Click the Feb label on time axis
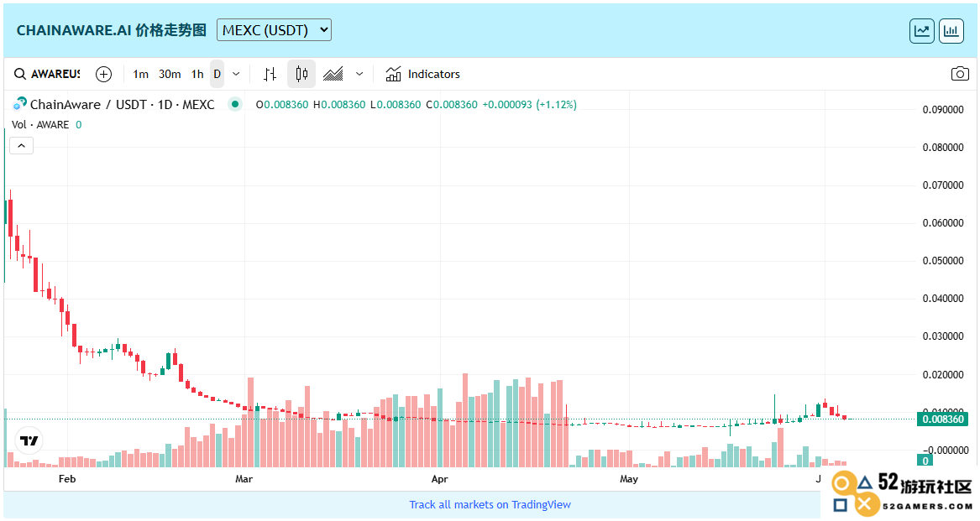Image resolution: width=980 pixels, height=521 pixels. [67, 479]
